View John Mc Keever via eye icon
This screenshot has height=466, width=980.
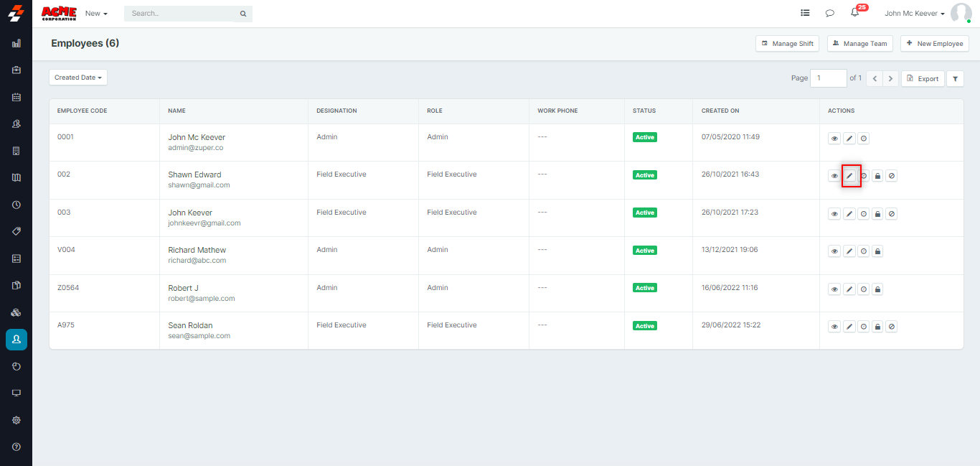point(835,138)
